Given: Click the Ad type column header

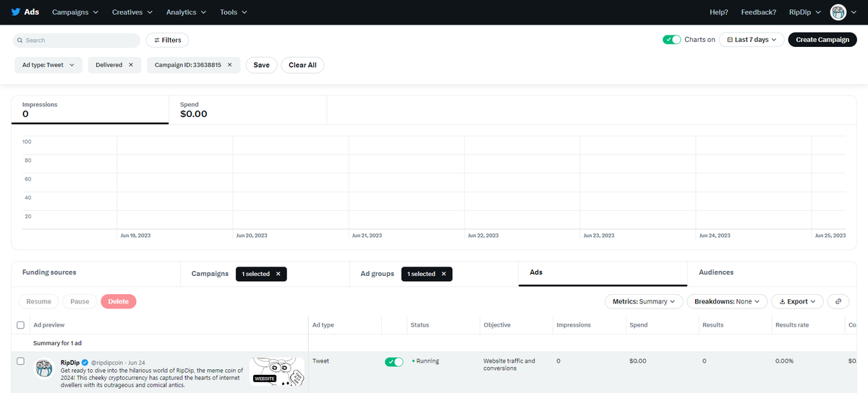Looking at the screenshot, I should (x=323, y=325).
